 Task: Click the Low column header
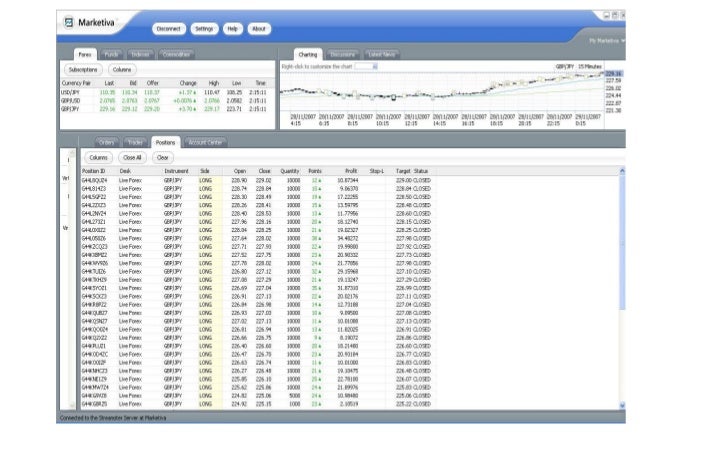(x=237, y=83)
